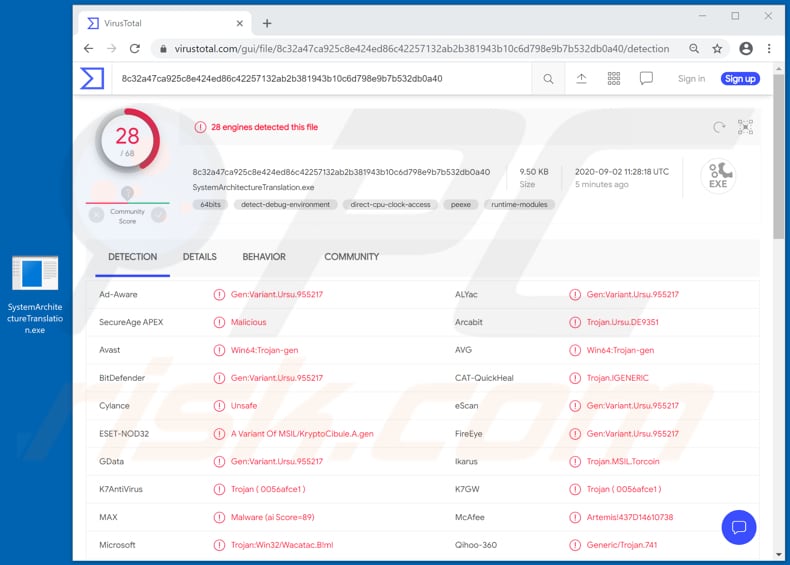Click the 28/68 detection score gauge
This screenshot has width=790, height=565.
(x=127, y=141)
